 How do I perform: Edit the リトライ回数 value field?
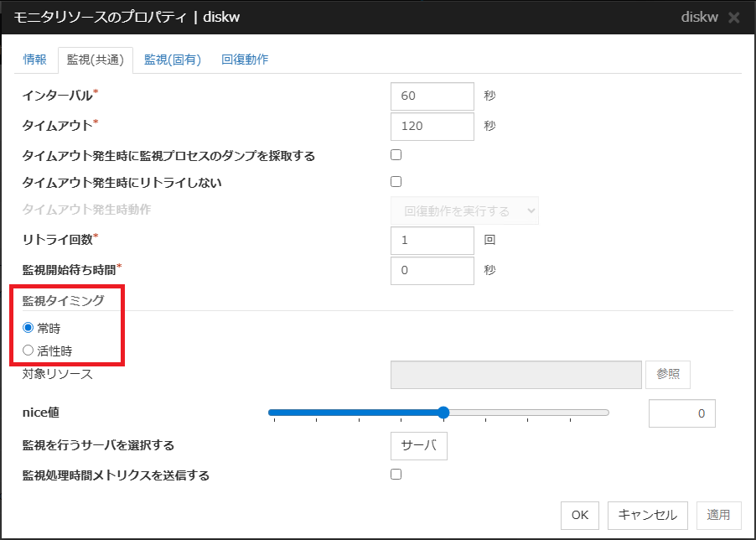(x=432, y=241)
